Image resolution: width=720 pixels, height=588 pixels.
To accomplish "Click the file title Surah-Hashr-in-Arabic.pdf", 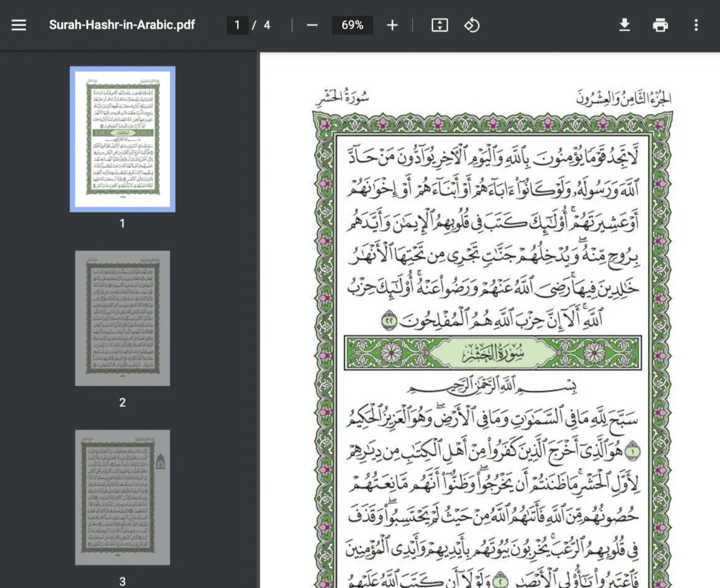I will coord(122,25).
